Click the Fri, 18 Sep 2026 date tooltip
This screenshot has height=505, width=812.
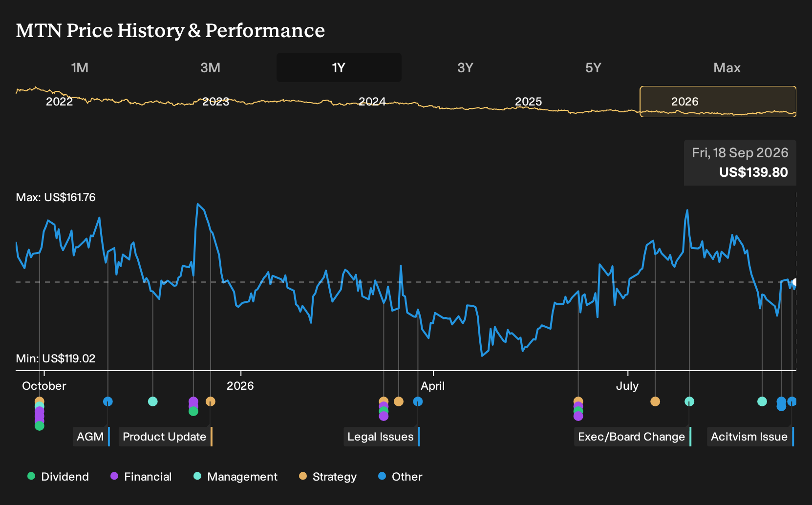(x=740, y=153)
